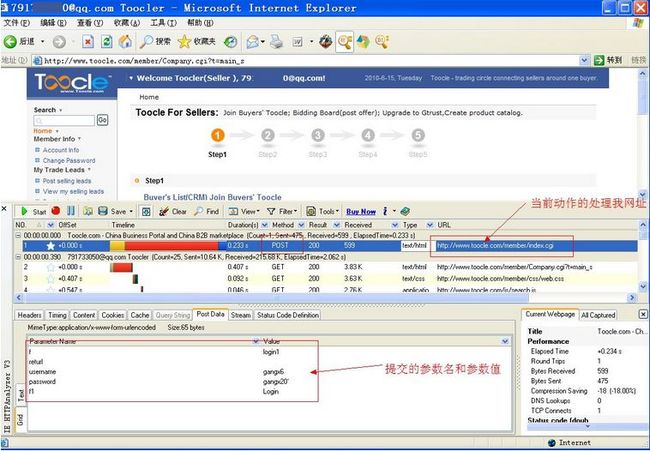Open the 工具(T) menu
Screen dimensions: 650x451
[163, 23]
